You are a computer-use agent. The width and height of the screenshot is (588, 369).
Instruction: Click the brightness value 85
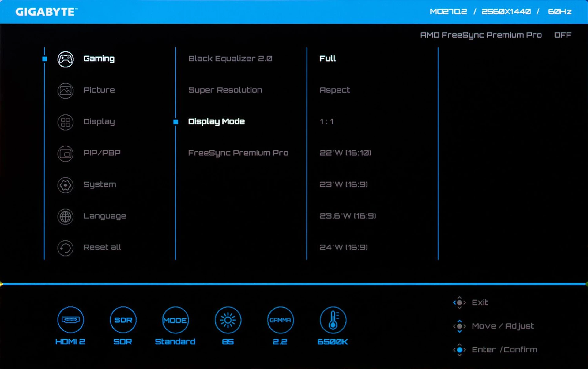tap(228, 342)
